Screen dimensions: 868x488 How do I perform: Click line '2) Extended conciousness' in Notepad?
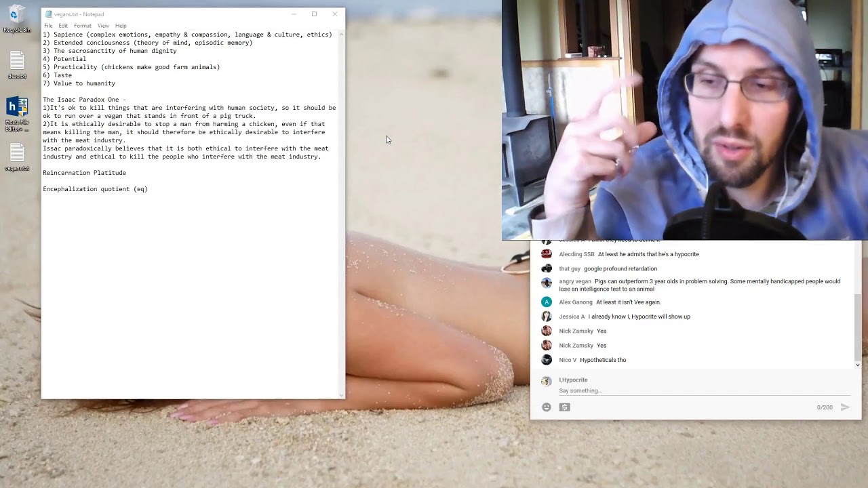(x=147, y=43)
